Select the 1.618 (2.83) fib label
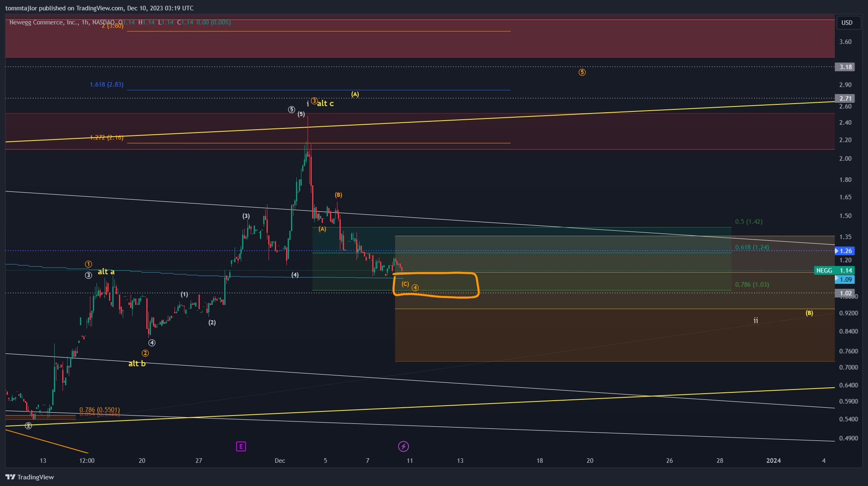Viewport: 868px width, 486px height. coord(107,84)
